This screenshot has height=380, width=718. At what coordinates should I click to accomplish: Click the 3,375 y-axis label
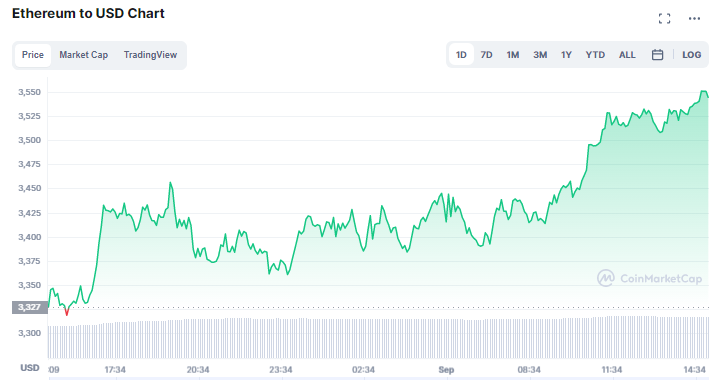coord(29,261)
